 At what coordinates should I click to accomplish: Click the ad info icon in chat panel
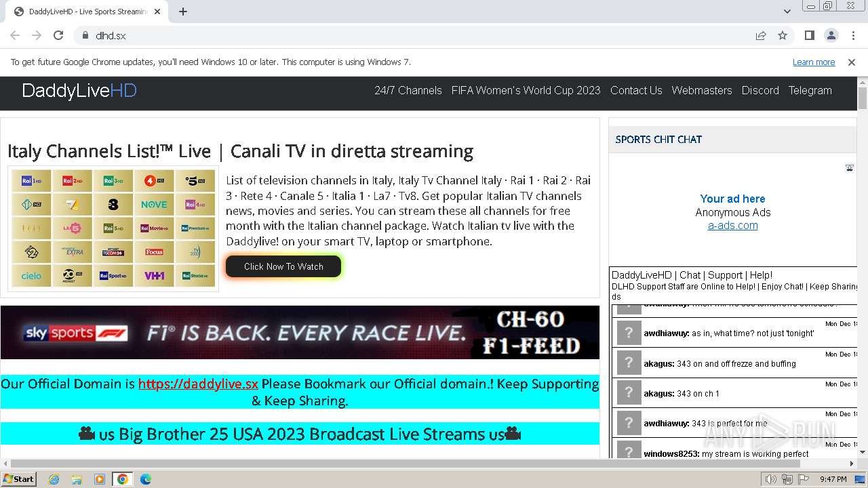[850, 168]
